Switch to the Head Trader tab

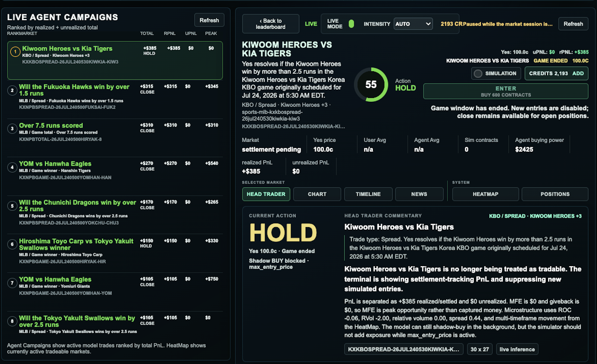coord(266,194)
